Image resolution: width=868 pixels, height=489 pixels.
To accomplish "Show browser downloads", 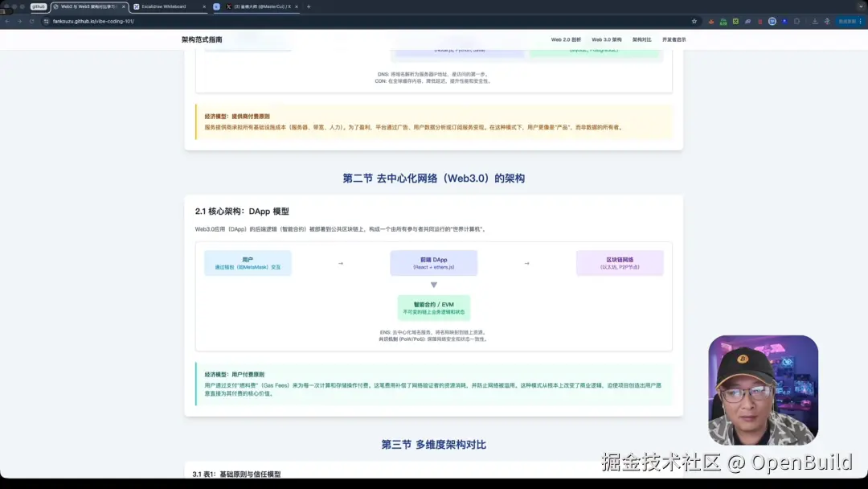I will pyautogui.click(x=815, y=21).
